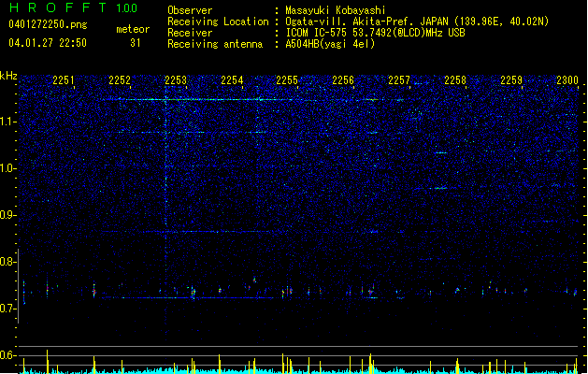Click the meteor count value 31
The width and height of the screenshot is (588, 374).
[x=136, y=43]
